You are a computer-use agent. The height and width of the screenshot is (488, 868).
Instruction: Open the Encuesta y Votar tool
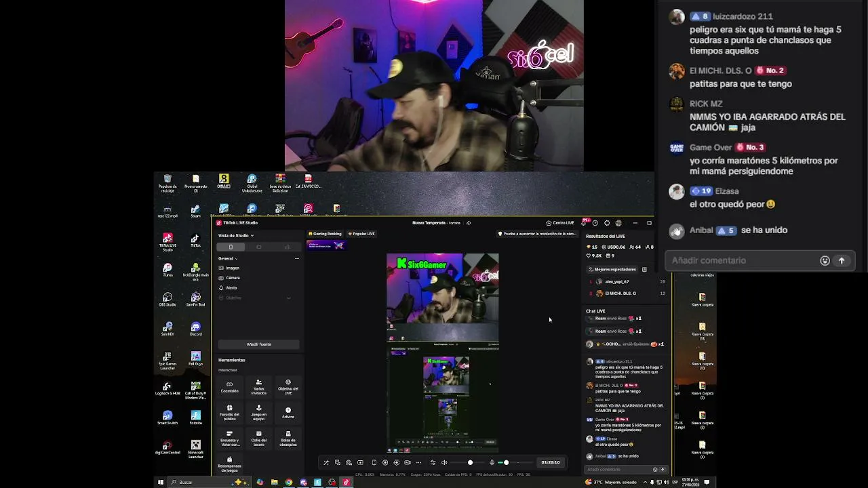(229, 438)
